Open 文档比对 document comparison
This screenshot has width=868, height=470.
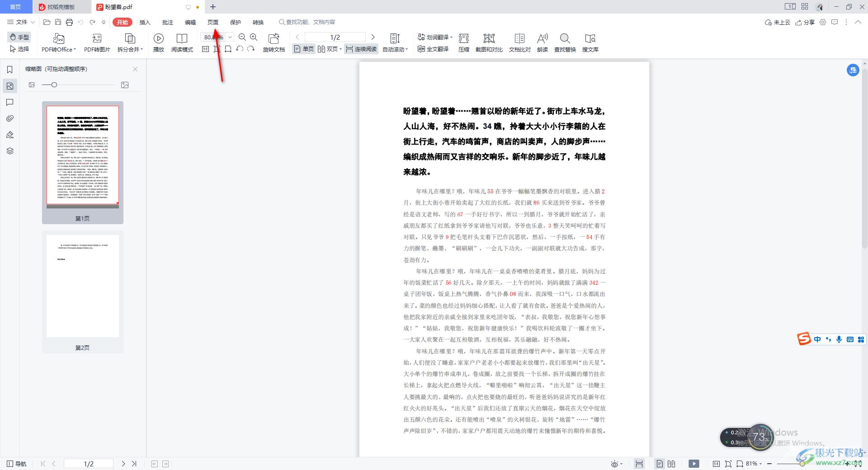[x=520, y=43]
